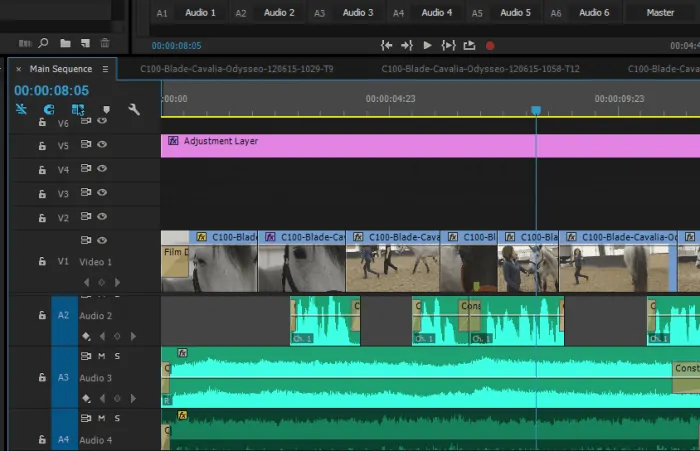Toggle sync lock for V2
700x451 pixels.
86,217
